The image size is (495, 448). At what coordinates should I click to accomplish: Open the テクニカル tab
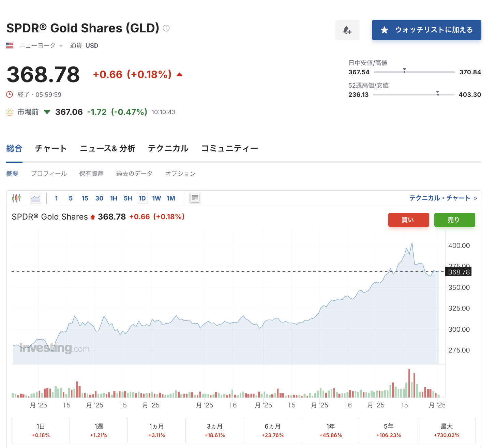click(168, 148)
